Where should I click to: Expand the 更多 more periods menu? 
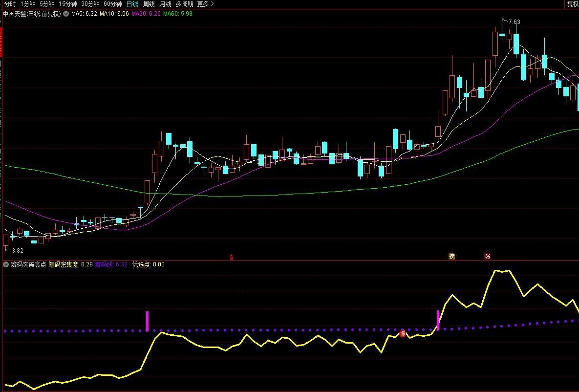point(205,4)
